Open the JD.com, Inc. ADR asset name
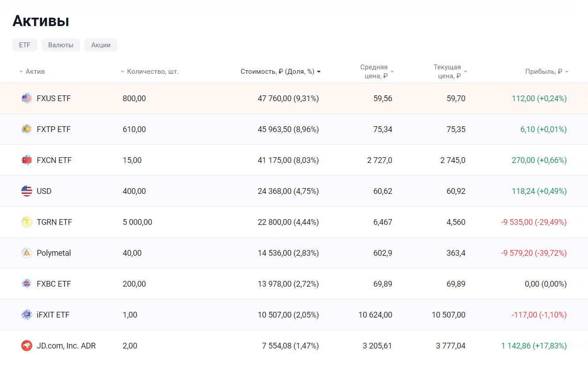Viewport: 588px width, 371px height. [x=66, y=346]
